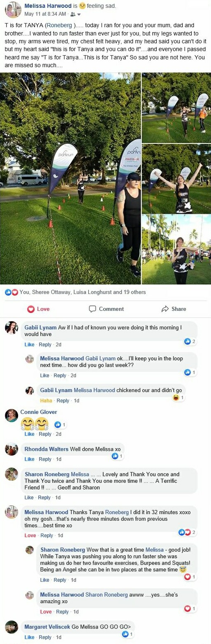Share the post with the Share button
Image resolution: width=211 pixels, height=644 pixels.
174,309
